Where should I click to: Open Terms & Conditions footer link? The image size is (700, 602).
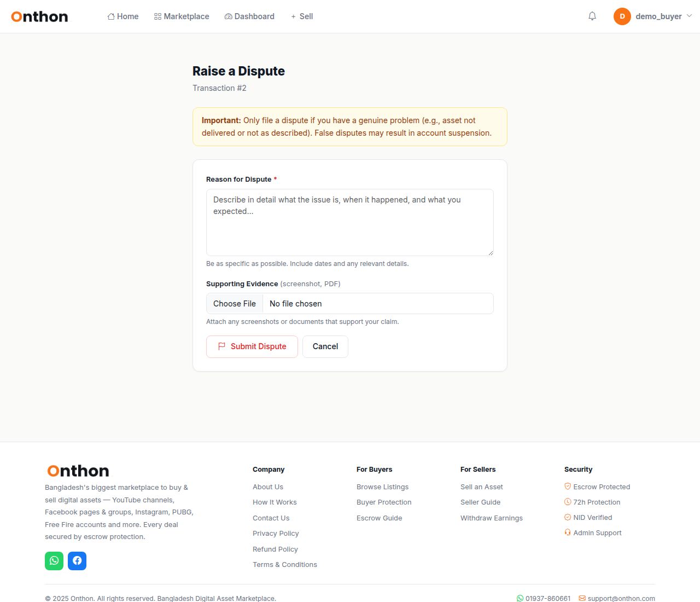(x=285, y=564)
